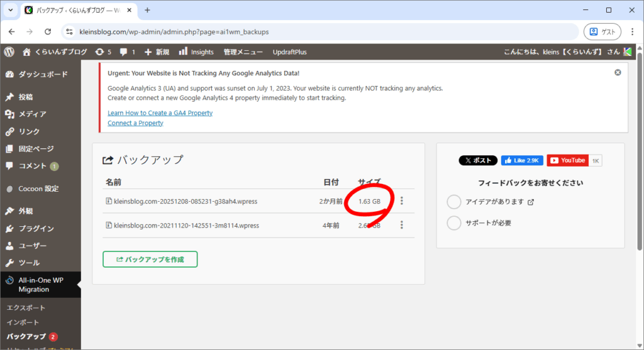Viewport: 644px width, 350px height.
Task: Open comments bubble icon in admin bar
Action: (127, 52)
